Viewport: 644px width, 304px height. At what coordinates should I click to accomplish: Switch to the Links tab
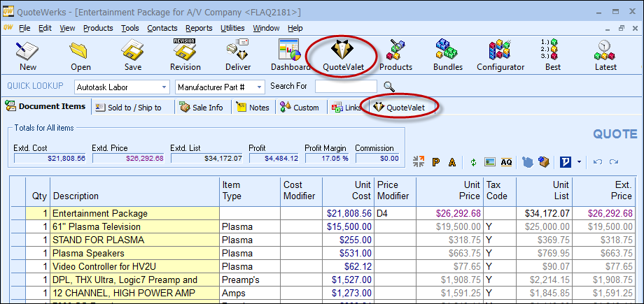click(346, 108)
